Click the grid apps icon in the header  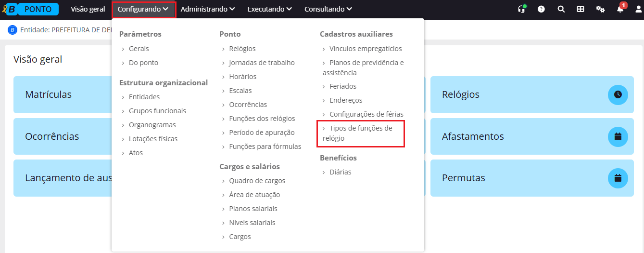(581, 9)
